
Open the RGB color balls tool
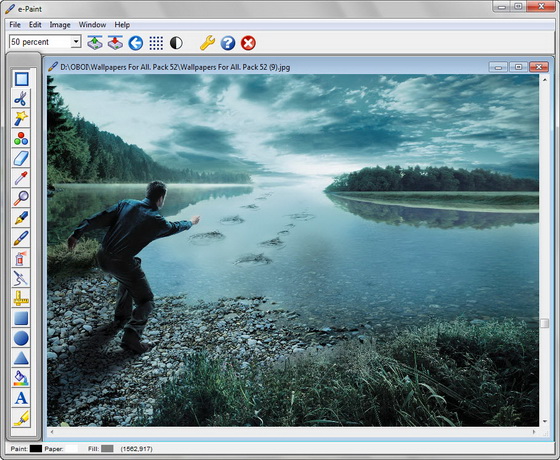[x=21, y=139]
